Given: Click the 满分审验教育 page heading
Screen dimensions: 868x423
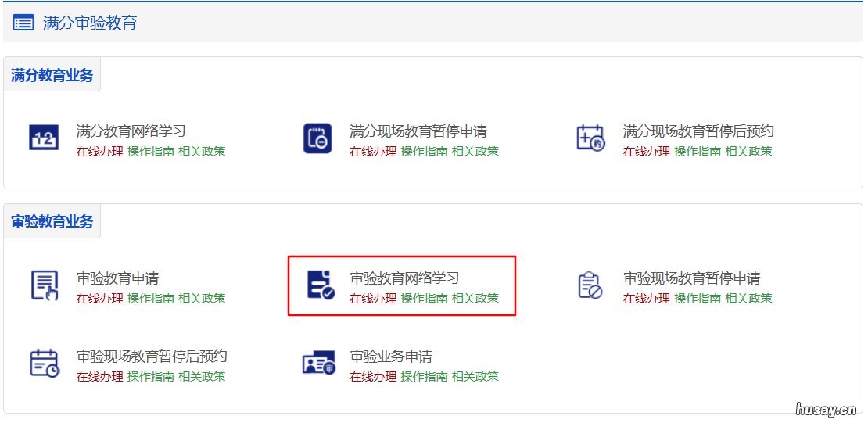Looking at the screenshot, I should pos(90,23).
